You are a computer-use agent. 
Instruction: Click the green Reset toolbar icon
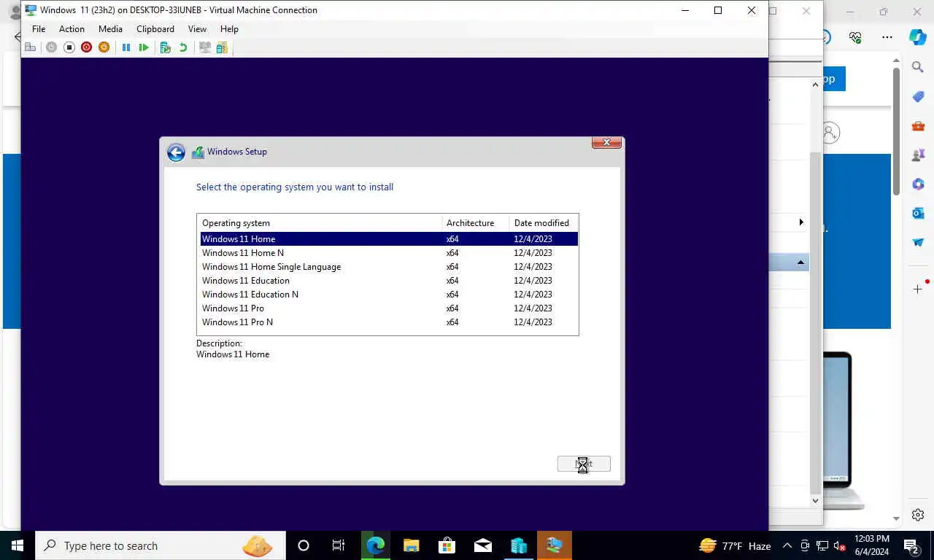144,47
